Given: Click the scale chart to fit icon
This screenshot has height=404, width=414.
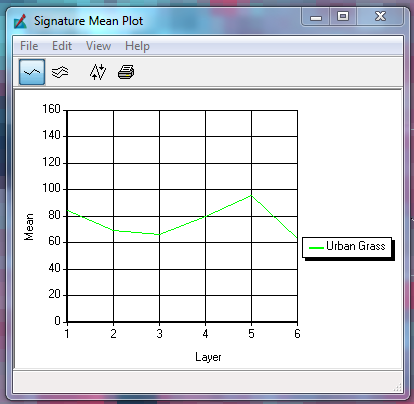Looking at the screenshot, I should [98, 72].
